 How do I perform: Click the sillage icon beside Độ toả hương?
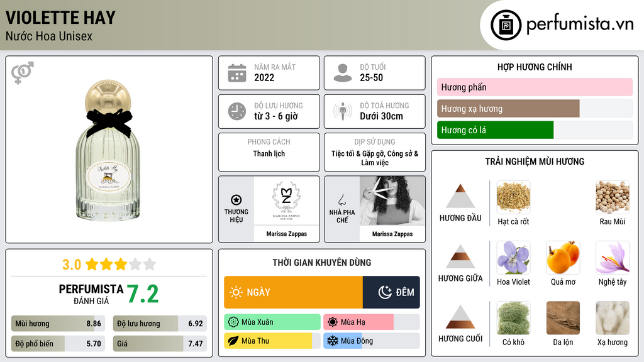pos(343,111)
